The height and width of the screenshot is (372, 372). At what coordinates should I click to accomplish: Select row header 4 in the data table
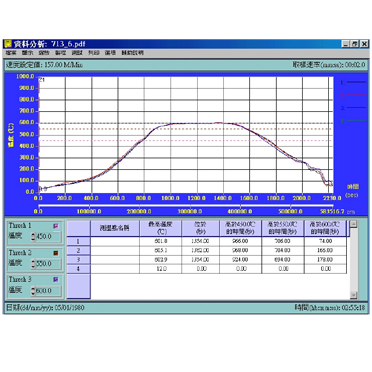click(79, 269)
